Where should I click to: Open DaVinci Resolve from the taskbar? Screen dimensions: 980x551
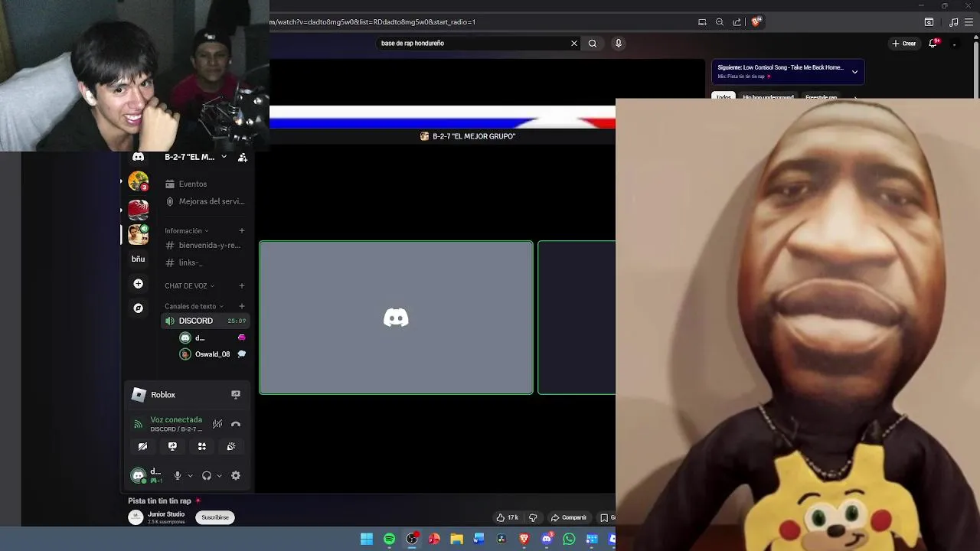click(x=501, y=540)
